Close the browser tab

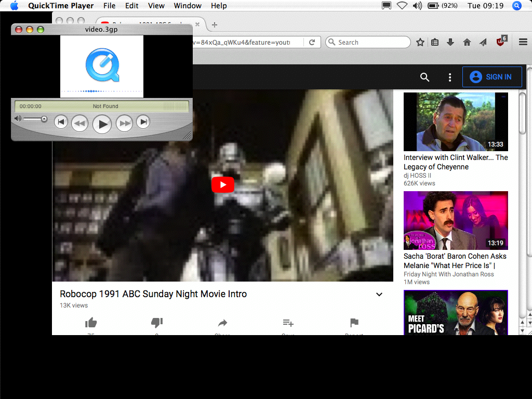coord(197,24)
